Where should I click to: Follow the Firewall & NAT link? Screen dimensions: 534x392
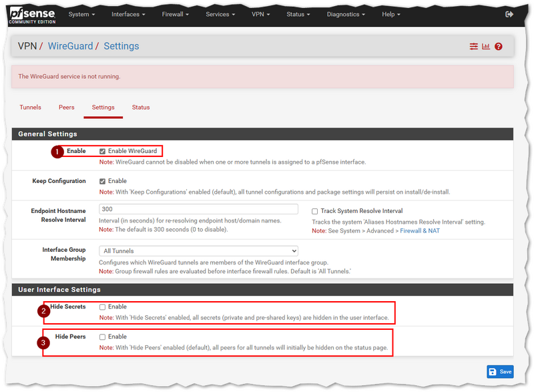420,231
